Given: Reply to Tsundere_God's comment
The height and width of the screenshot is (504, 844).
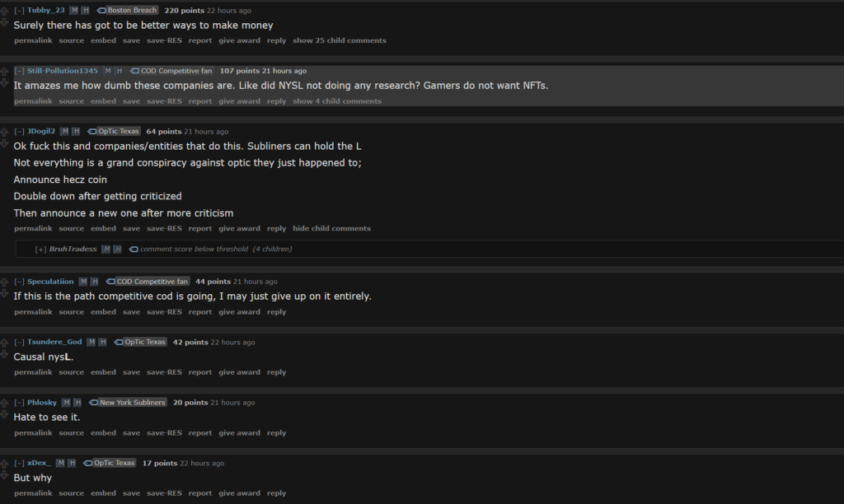Looking at the screenshot, I should (x=277, y=372).
